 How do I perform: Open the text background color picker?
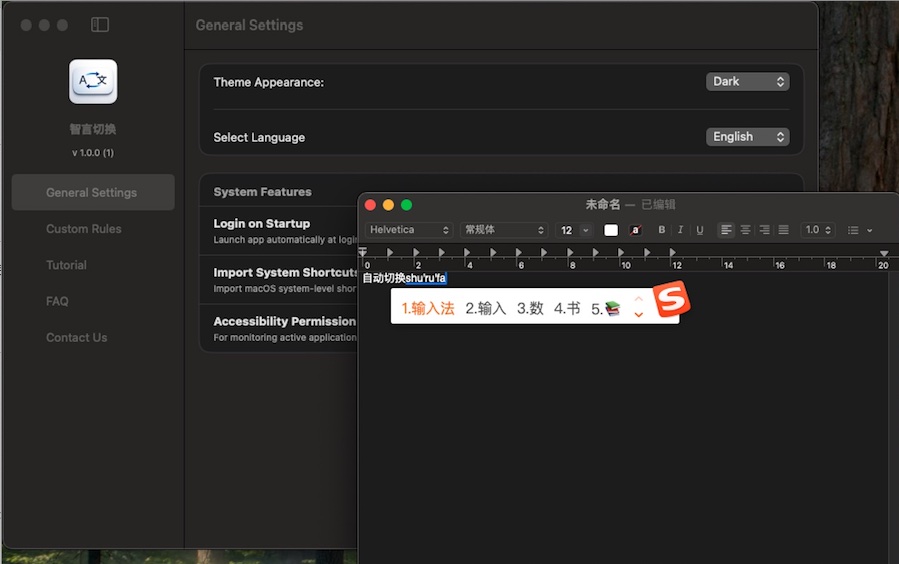pyautogui.click(x=636, y=230)
